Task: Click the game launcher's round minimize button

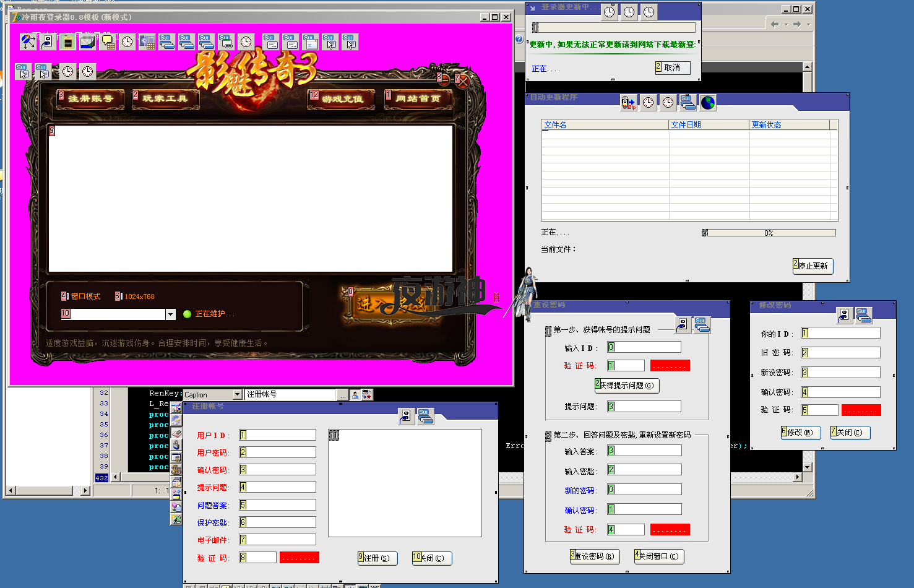Action: [443, 80]
